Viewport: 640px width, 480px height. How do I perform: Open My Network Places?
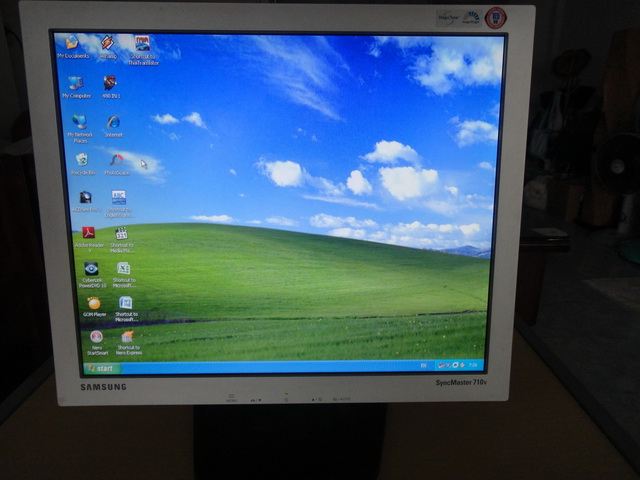tap(79, 121)
